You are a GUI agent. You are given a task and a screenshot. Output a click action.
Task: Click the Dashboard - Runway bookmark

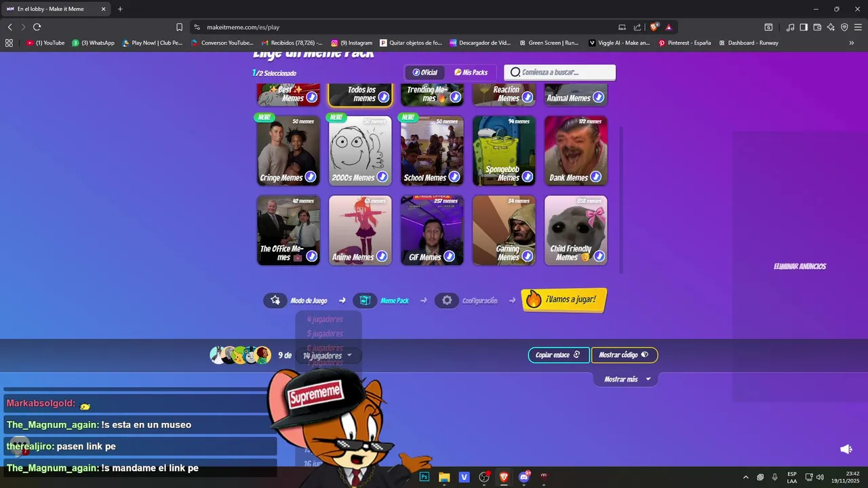[x=747, y=43]
